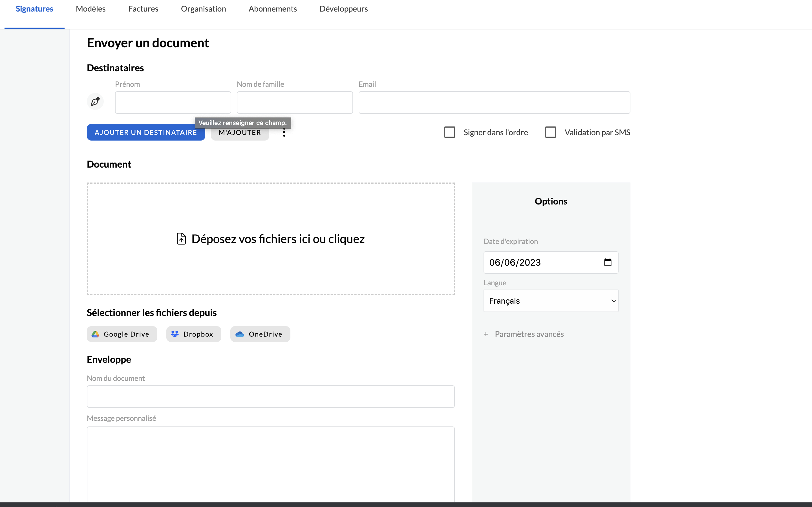This screenshot has height=507, width=812.
Task: Click the Ajouter un destinataire button
Action: pos(146,132)
